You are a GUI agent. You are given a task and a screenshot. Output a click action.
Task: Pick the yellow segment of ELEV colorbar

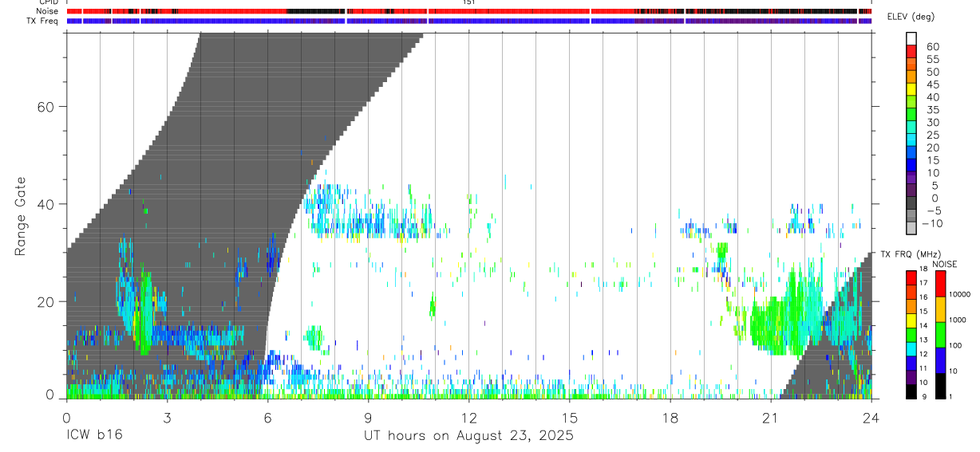point(911,90)
